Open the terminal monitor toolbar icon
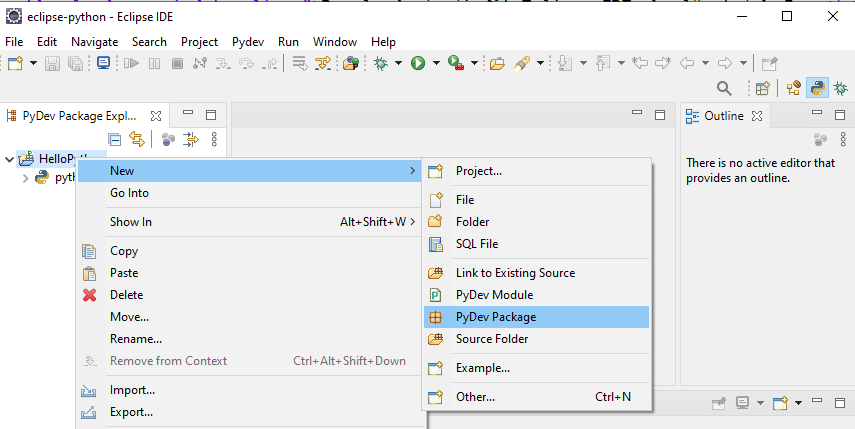 click(x=103, y=63)
